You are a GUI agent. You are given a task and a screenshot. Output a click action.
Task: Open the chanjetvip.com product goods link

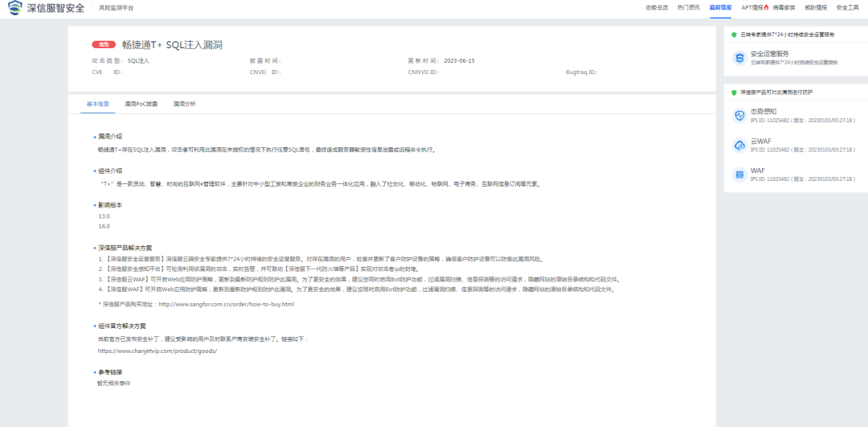click(x=158, y=351)
